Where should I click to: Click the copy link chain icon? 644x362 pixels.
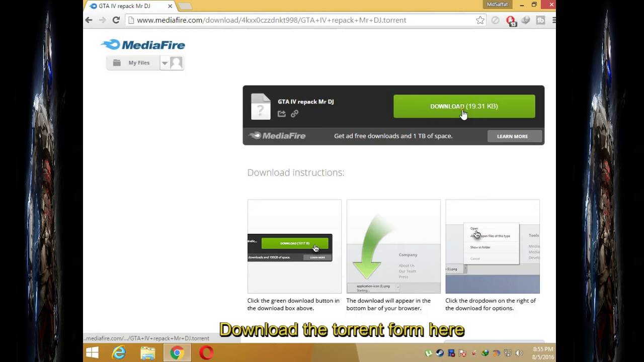point(295,114)
